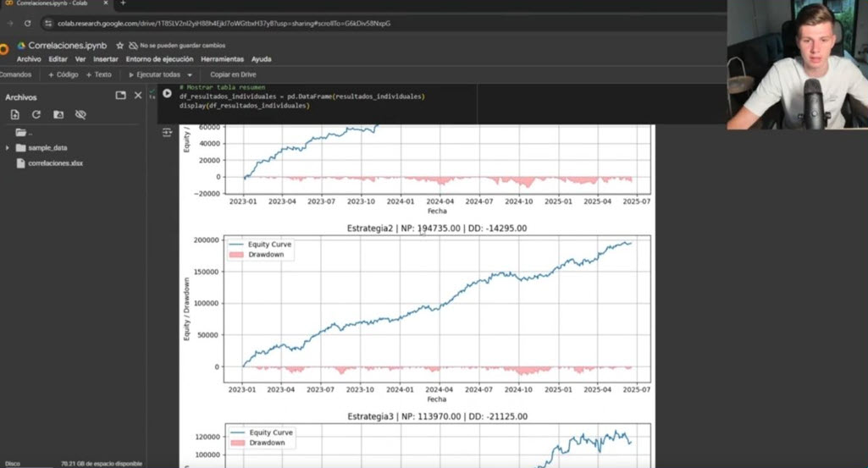Add a new Código cell
This screenshot has width=868, height=468.
click(x=63, y=74)
